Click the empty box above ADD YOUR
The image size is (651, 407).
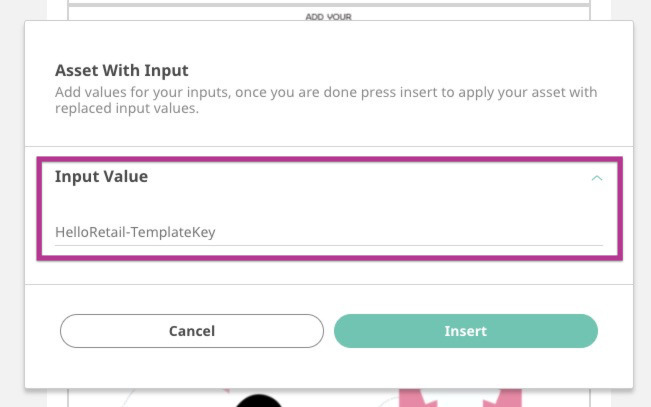[x=327, y=4]
